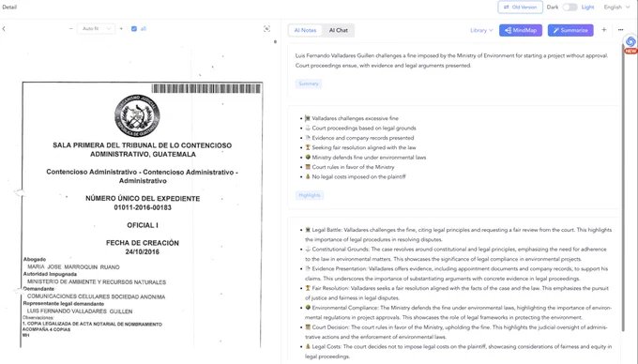Click 'MINISTERIO DE AMBIENTE Y RECURSOS NATURALES' line

[97, 281]
